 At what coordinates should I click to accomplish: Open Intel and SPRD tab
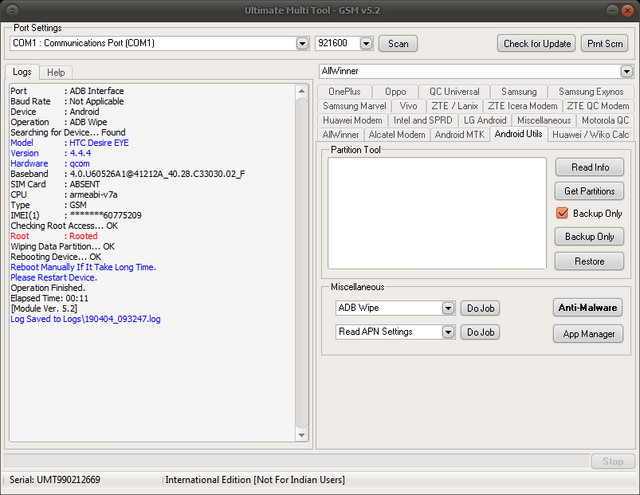point(423,120)
